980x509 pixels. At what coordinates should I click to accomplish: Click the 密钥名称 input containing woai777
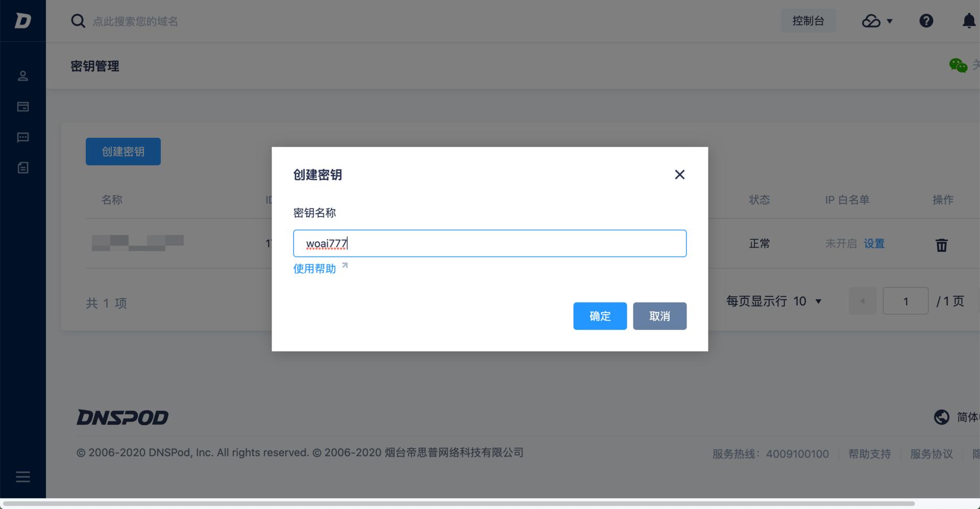click(x=489, y=243)
